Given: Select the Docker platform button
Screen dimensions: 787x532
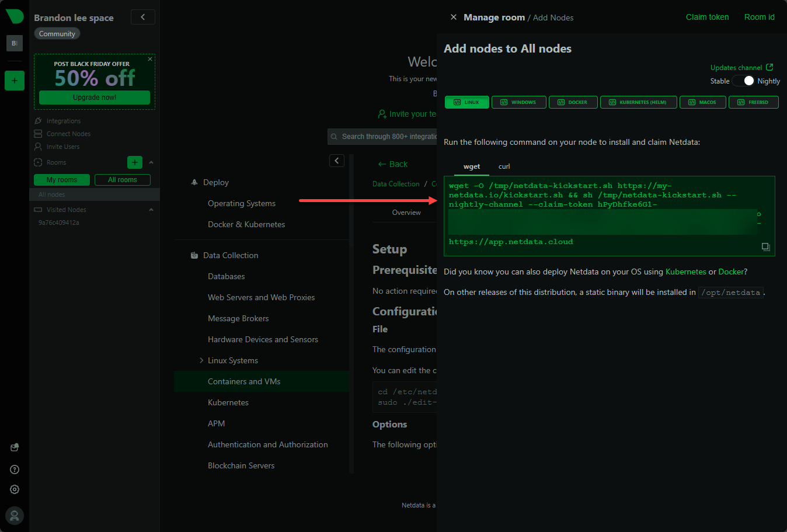Looking at the screenshot, I should tap(573, 102).
